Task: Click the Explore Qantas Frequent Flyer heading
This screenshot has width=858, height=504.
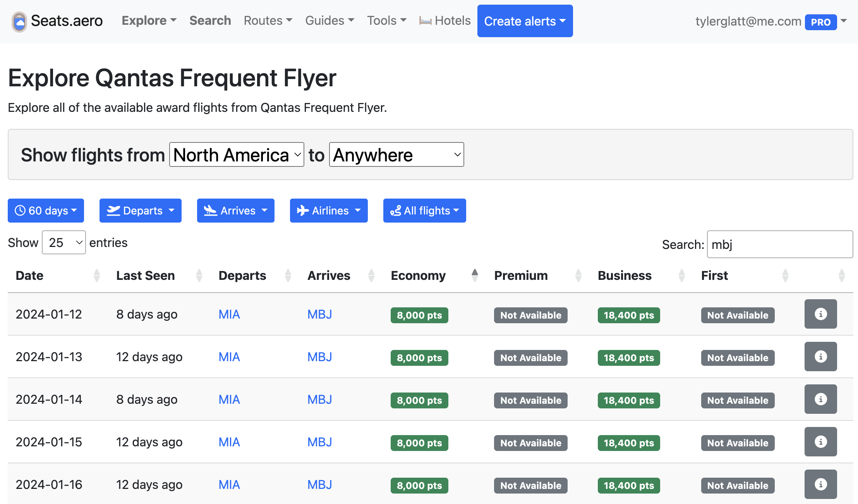Action: coord(172,78)
